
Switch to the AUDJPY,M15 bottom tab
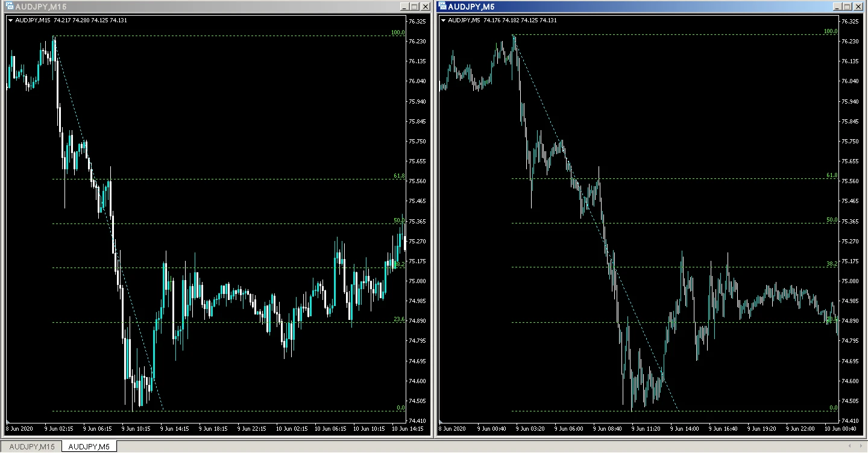click(32, 446)
